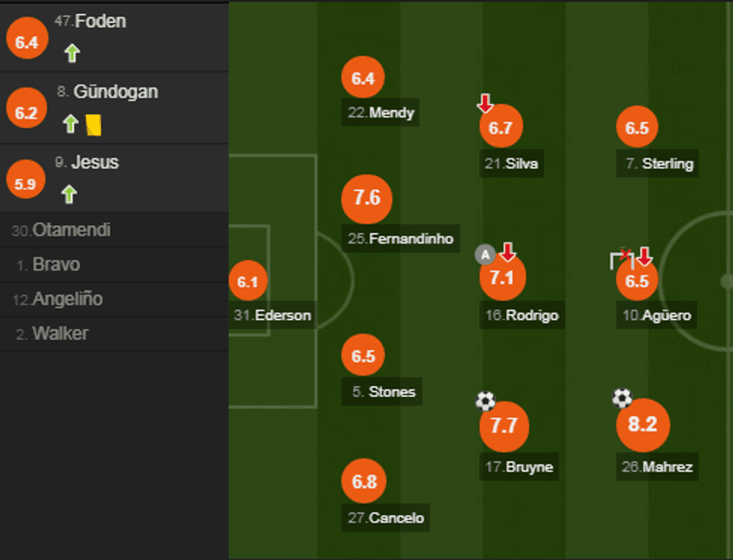Click Fernandinho's 7.6 rating circle
Screen dimensions: 733x560
pos(366,199)
